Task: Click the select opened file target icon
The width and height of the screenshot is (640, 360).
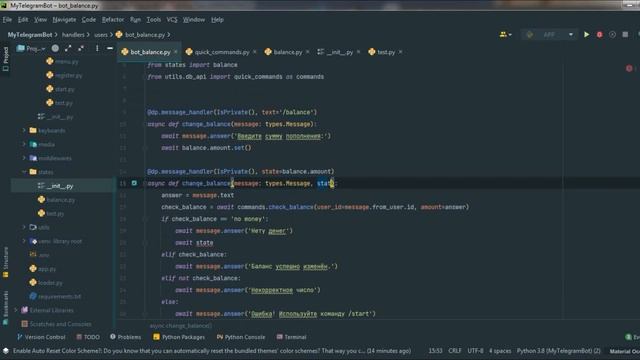Action: pyautogui.click(x=55, y=48)
